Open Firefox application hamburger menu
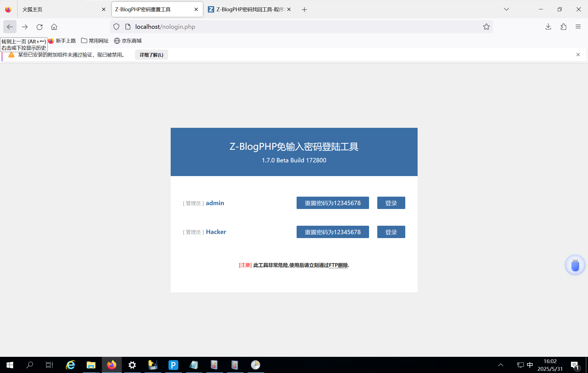The image size is (588, 373). [x=578, y=27]
